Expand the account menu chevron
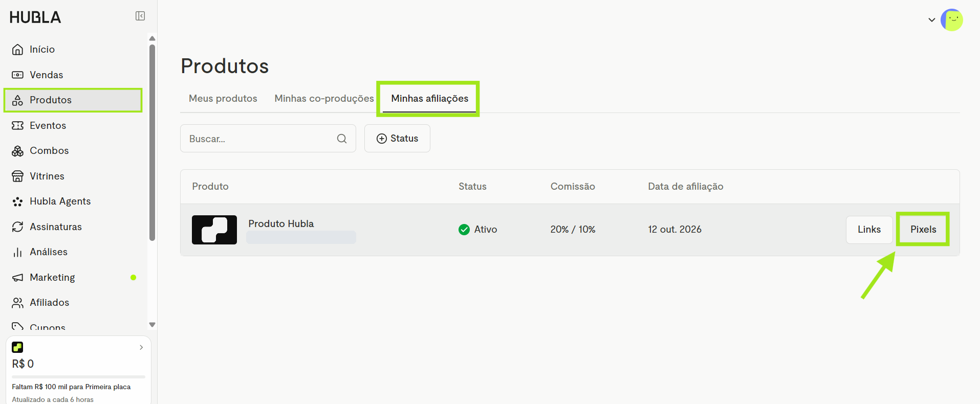This screenshot has width=980, height=404. pyautogui.click(x=932, y=20)
